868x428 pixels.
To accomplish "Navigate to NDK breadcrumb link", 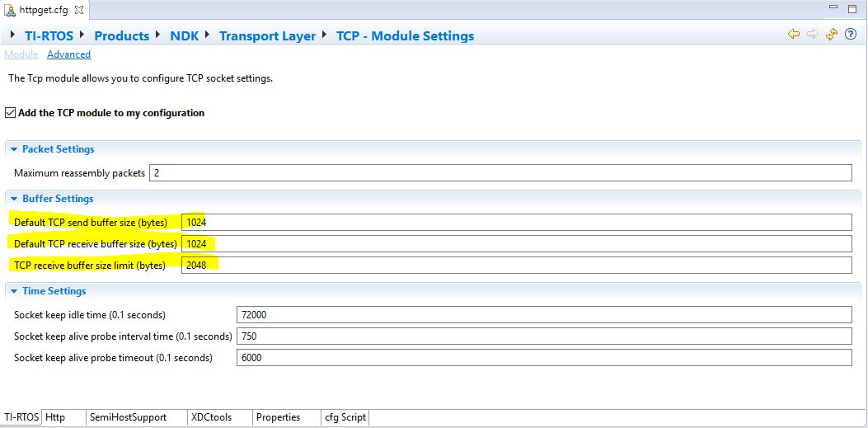I will coord(184,36).
